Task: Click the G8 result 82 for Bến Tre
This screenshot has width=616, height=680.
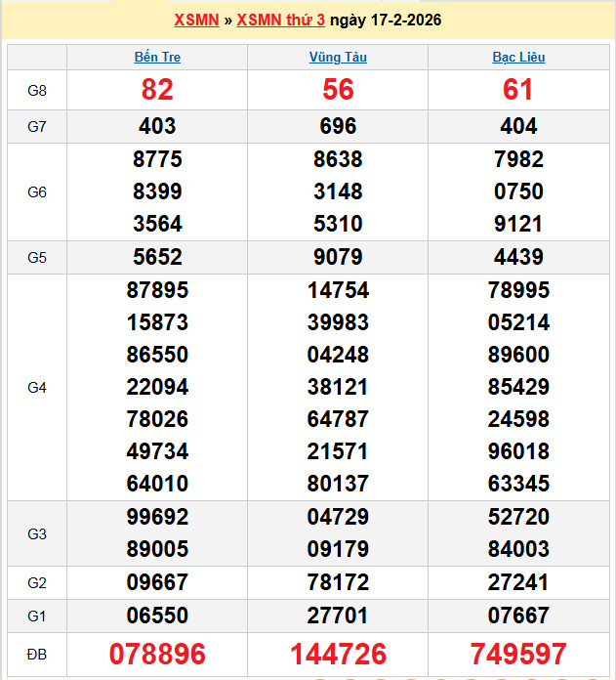Action: coord(157,90)
